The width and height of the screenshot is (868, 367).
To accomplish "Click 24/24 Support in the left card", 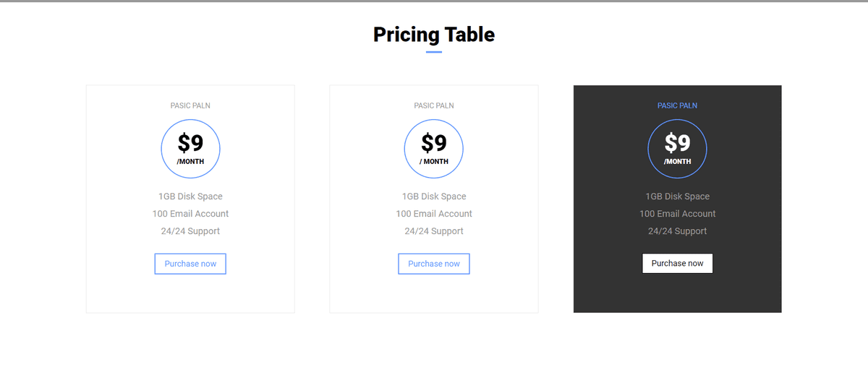I will pyautogui.click(x=190, y=231).
